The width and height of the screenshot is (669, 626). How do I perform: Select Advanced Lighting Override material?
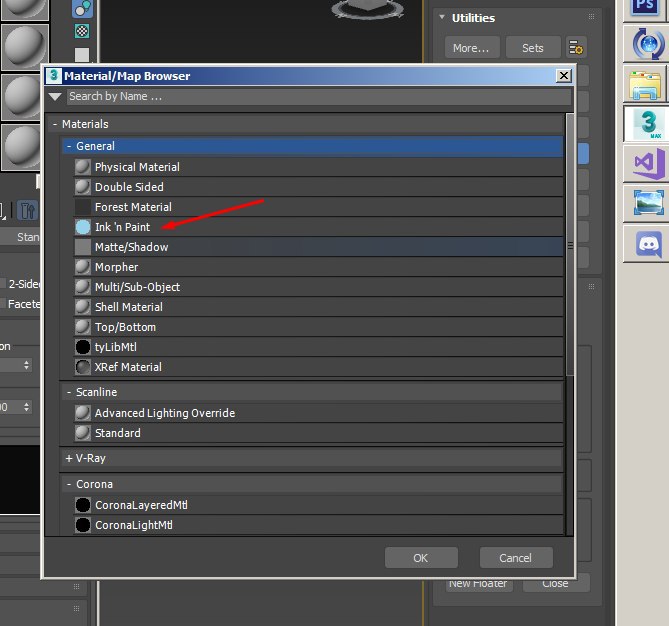point(318,413)
